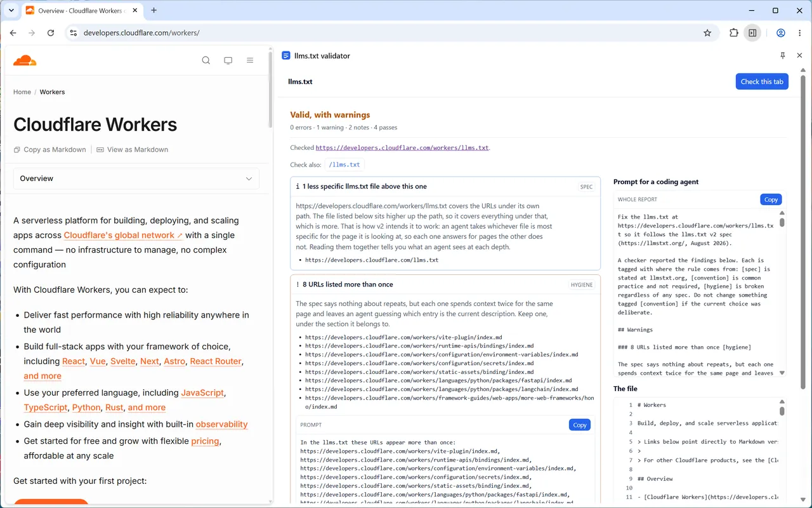This screenshot has height=508, width=812.
Task: Click Workers breadcrumb
Action: [52, 92]
